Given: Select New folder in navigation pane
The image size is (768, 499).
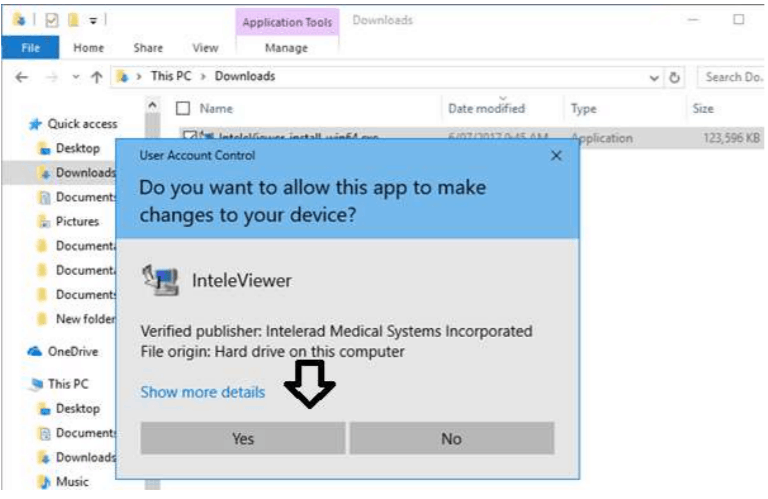Looking at the screenshot, I should 85,319.
